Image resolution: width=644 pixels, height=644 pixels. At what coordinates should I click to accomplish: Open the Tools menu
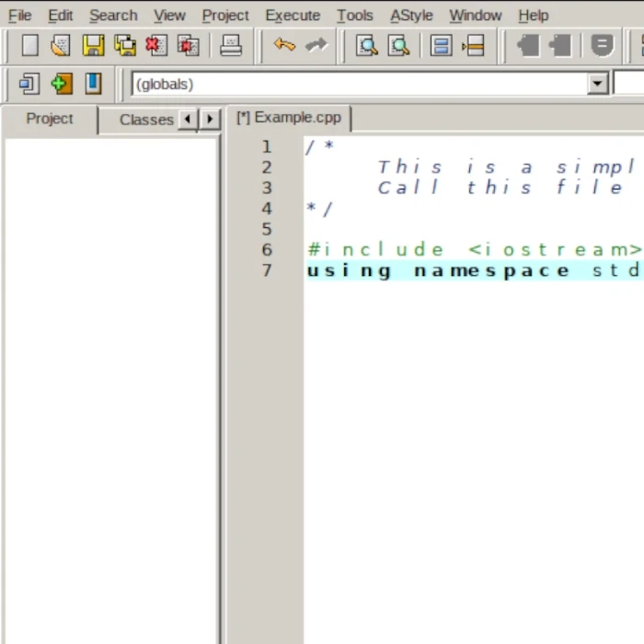pos(355,16)
